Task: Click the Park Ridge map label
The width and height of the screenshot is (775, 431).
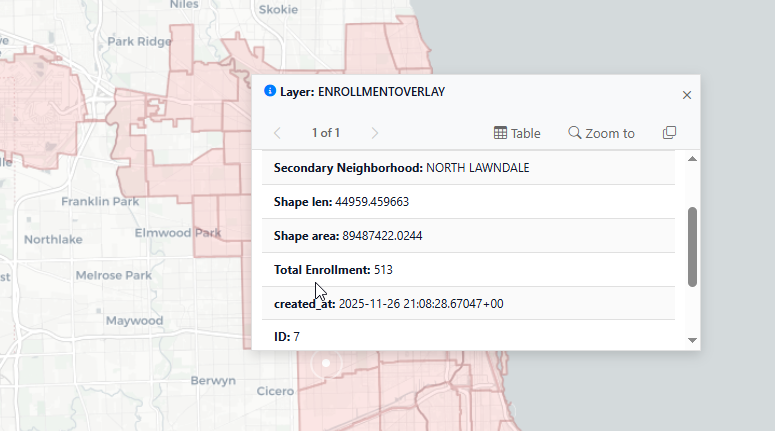Action: [139, 42]
